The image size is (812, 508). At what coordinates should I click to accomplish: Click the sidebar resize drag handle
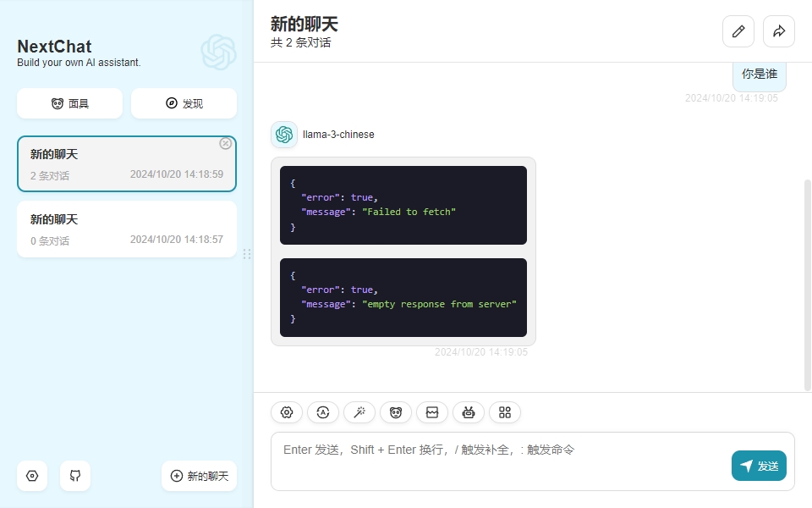point(247,254)
